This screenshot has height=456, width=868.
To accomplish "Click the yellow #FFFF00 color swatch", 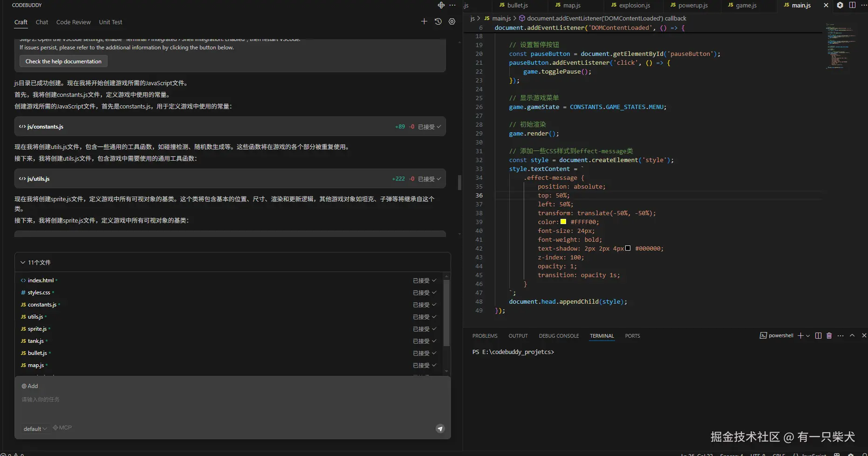I will 563,222.
